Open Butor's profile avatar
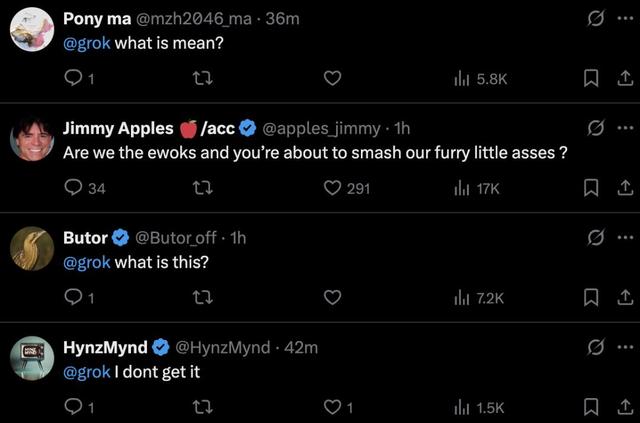Viewport: 640px width, 423px height. tap(32, 249)
